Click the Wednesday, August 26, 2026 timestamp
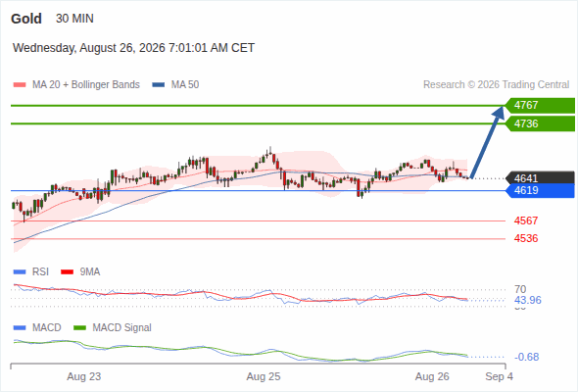The image size is (578, 392). [133, 48]
